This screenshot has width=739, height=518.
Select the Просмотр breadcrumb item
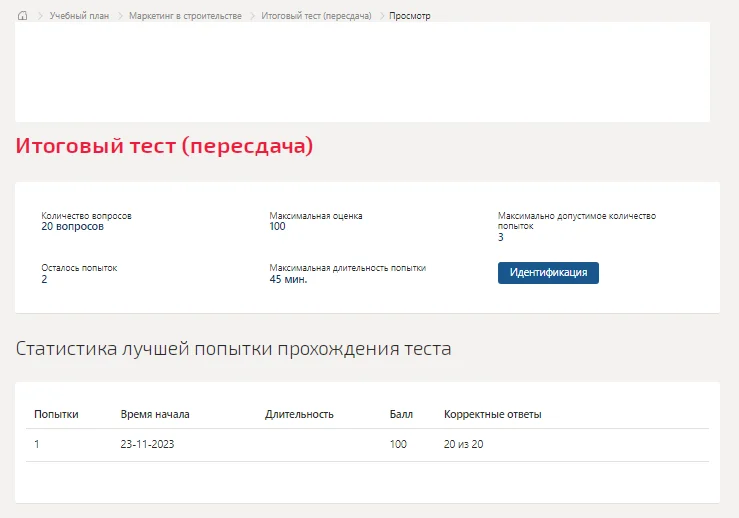point(410,16)
